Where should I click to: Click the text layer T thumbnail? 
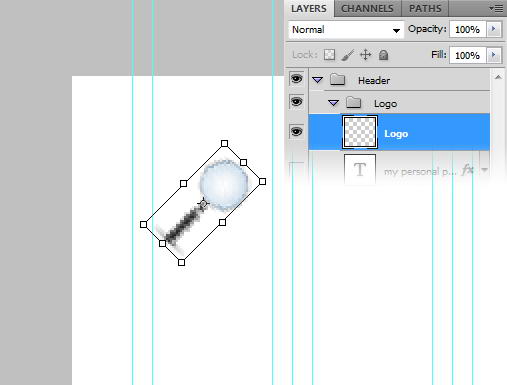pos(360,169)
